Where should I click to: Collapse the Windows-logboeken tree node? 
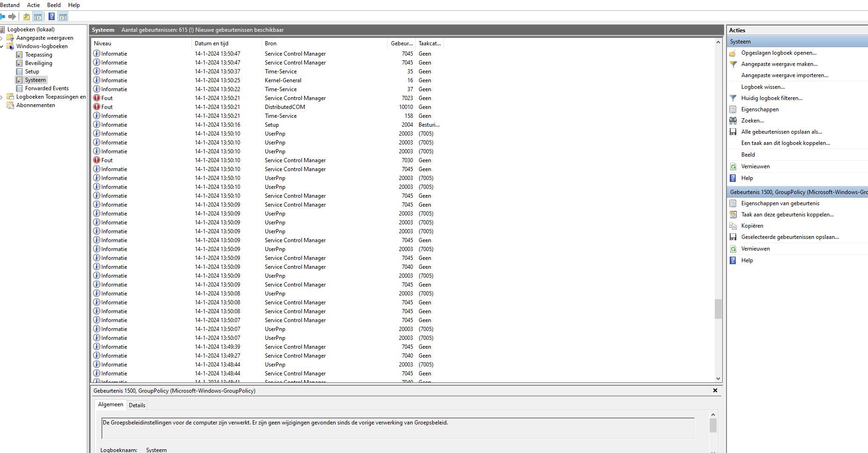click(x=2, y=46)
